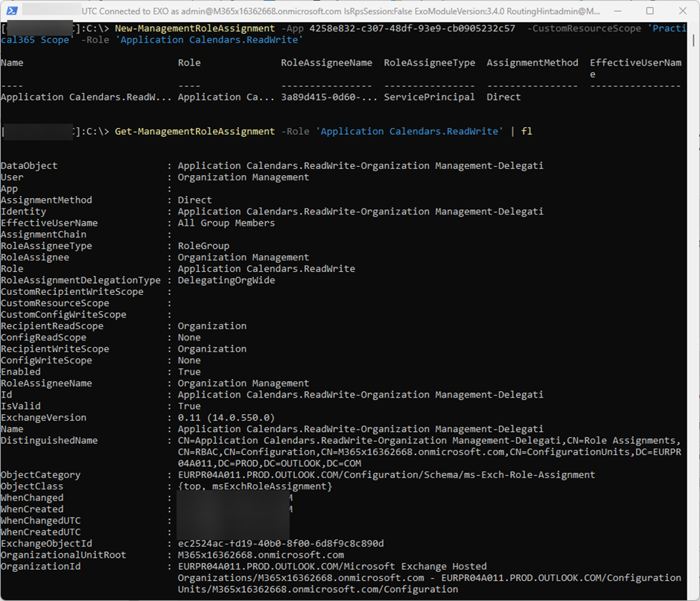Click the RecipientWriteScope label
Screen dimensions: 700x601
click(x=55, y=349)
